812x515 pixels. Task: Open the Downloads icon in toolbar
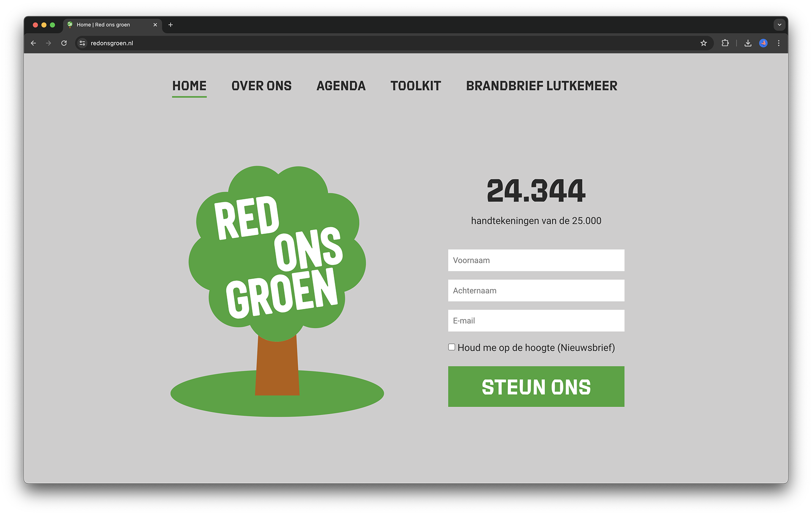point(748,43)
